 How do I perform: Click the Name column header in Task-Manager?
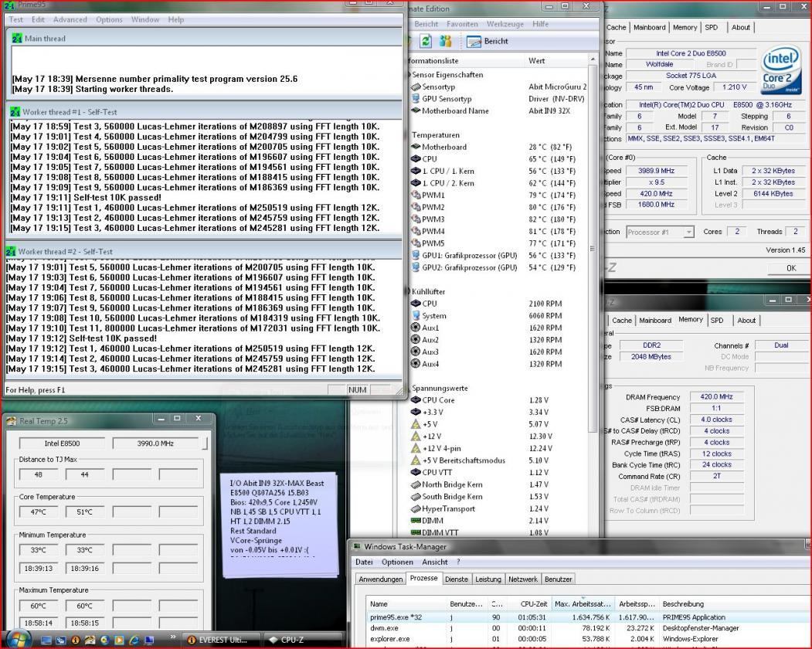pos(406,604)
